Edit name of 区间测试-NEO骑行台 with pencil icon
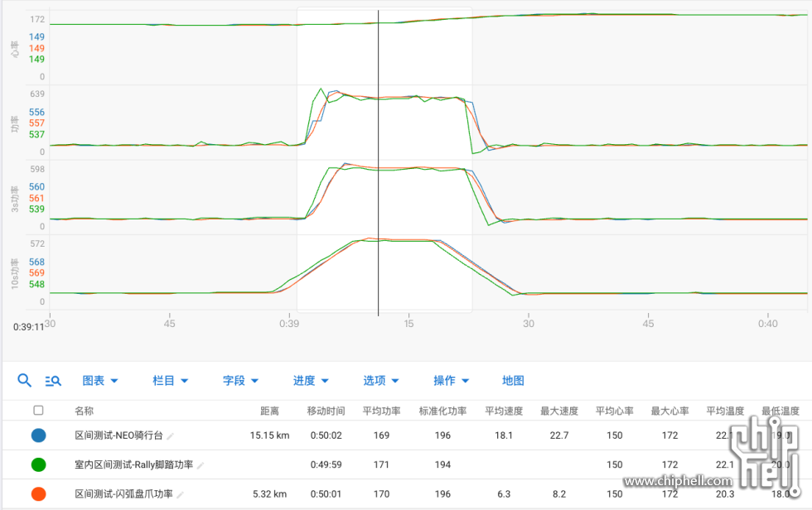 [171, 436]
